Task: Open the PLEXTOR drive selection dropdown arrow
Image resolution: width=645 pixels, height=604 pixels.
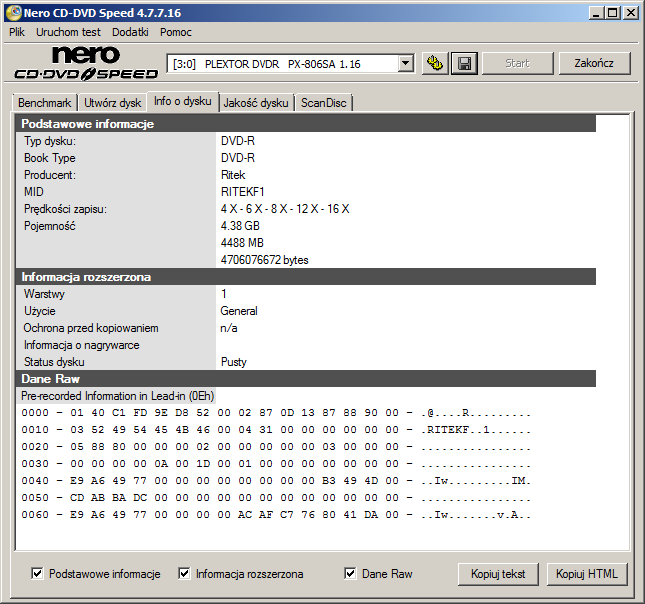Action: click(406, 63)
